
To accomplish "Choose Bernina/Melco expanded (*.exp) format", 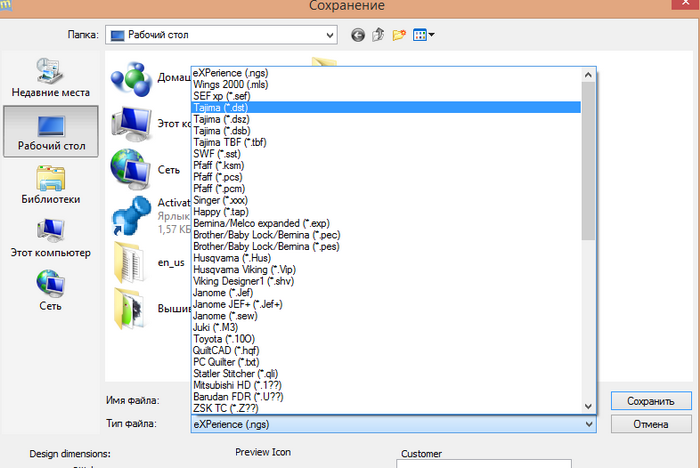I will pyautogui.click(x=386, y=223).
